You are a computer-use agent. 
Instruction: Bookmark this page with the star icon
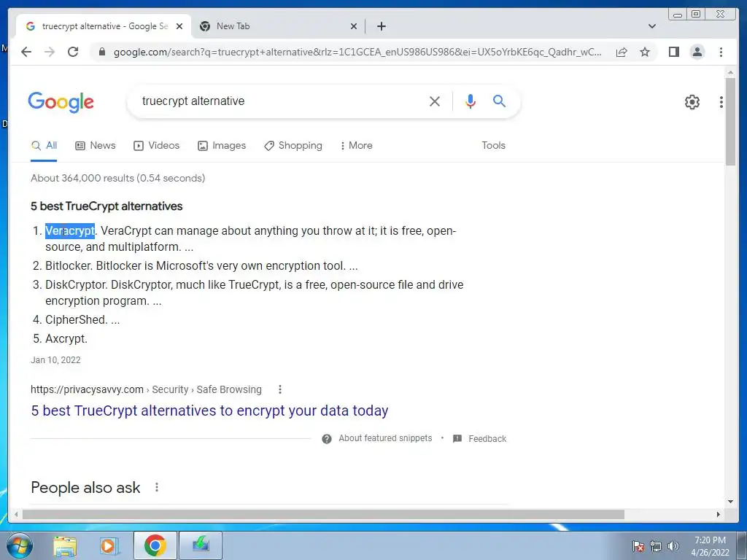coord(645,52)
